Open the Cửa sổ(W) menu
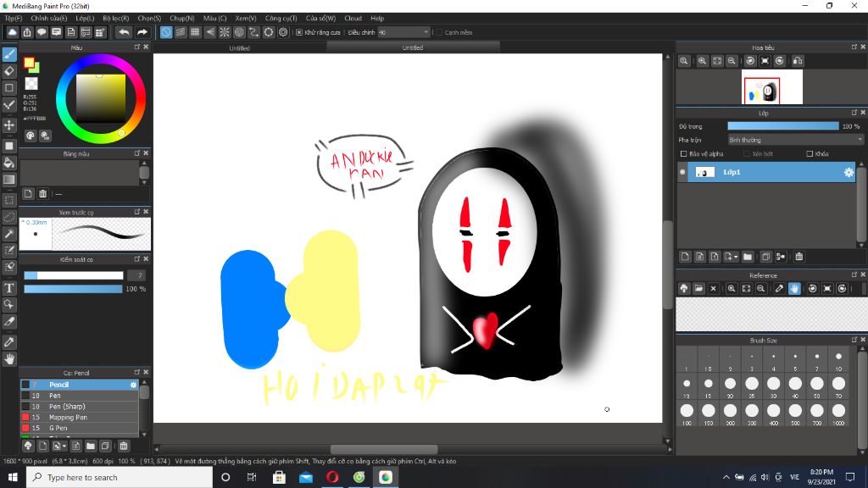 pos(320,19)
